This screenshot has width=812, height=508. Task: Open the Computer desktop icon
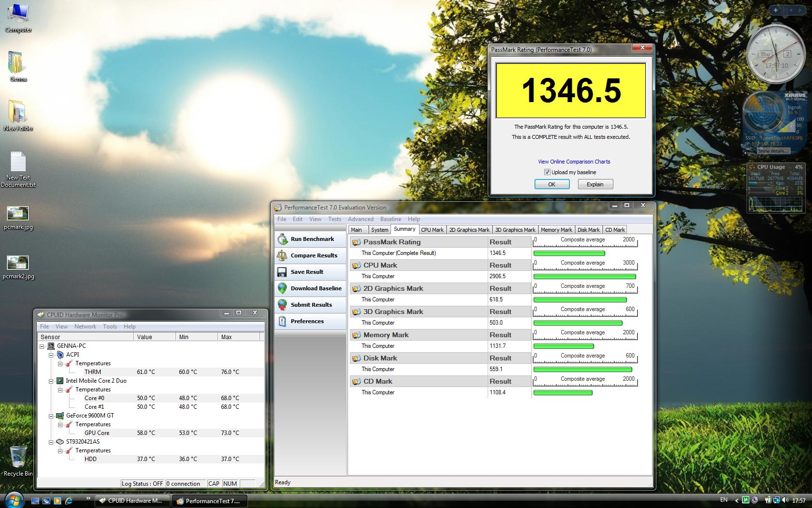point(18,18)
